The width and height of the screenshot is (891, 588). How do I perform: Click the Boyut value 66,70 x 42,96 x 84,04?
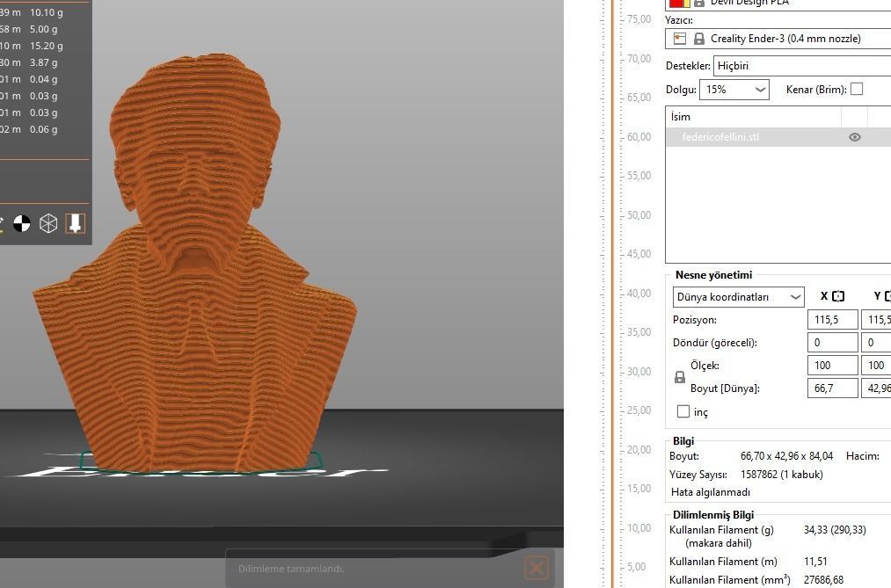pos(786,456)
